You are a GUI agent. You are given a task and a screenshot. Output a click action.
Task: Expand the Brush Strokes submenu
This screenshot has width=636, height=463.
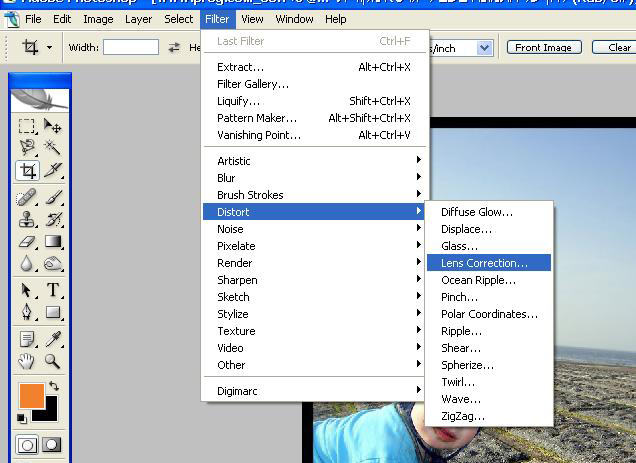(312, 195)
